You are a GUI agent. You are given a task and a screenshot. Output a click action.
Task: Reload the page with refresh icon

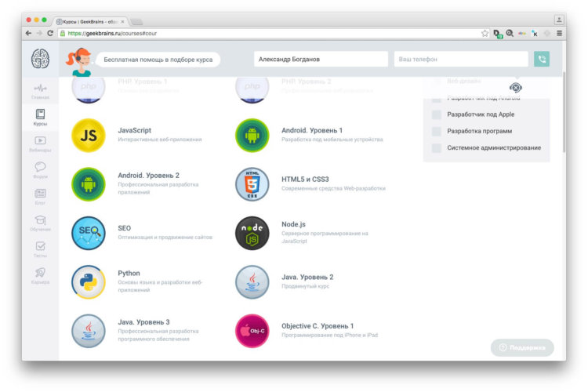(x=50, y=33)
